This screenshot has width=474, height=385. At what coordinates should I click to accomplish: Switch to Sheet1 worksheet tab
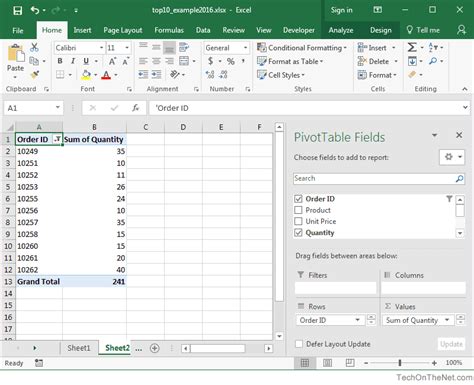click(79, 348)
